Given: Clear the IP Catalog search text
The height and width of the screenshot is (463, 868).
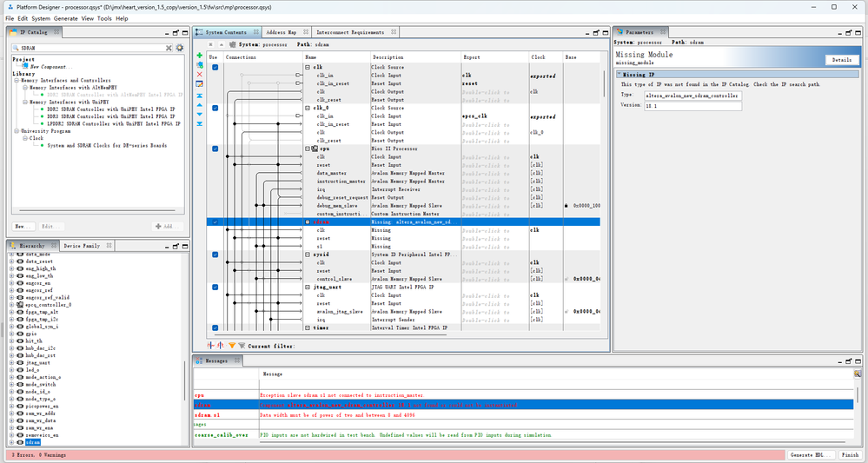Looking at the screenshot, I should 169,48.
